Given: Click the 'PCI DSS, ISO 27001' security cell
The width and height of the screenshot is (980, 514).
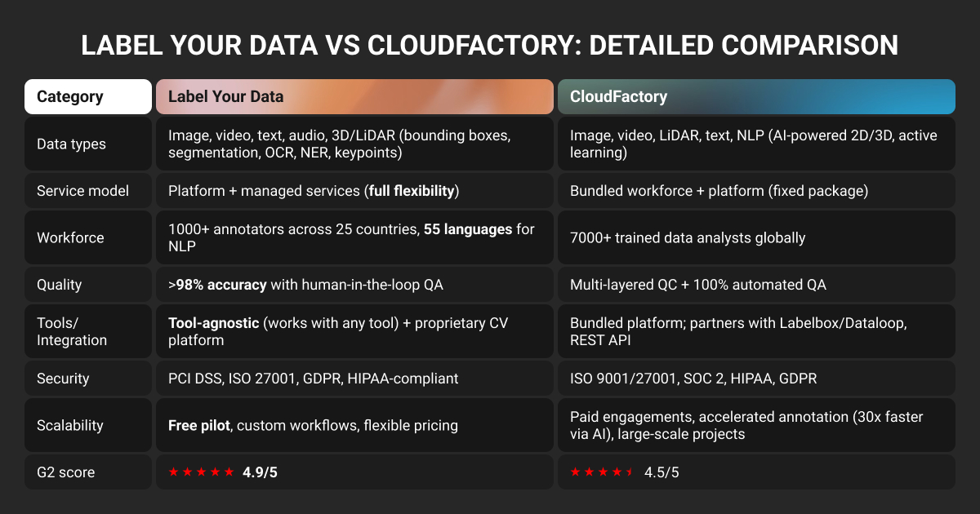Looking at the screenshot, I should [313, 379].
